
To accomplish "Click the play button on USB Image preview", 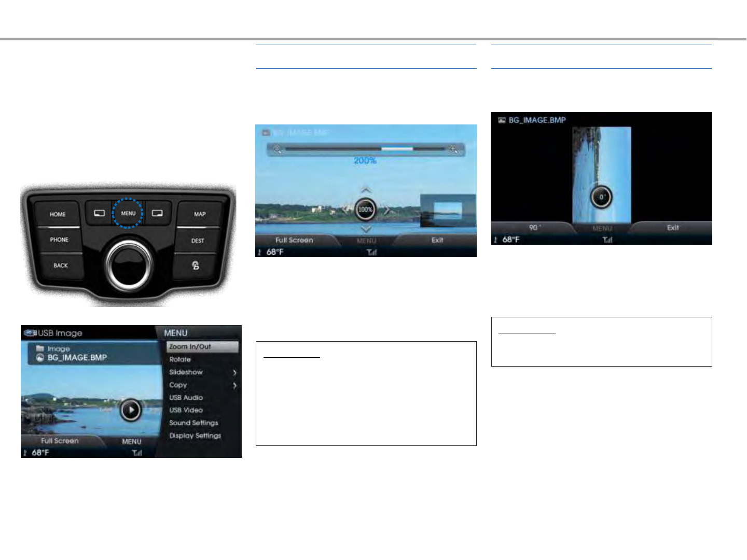I will click(x=131, y=410).
